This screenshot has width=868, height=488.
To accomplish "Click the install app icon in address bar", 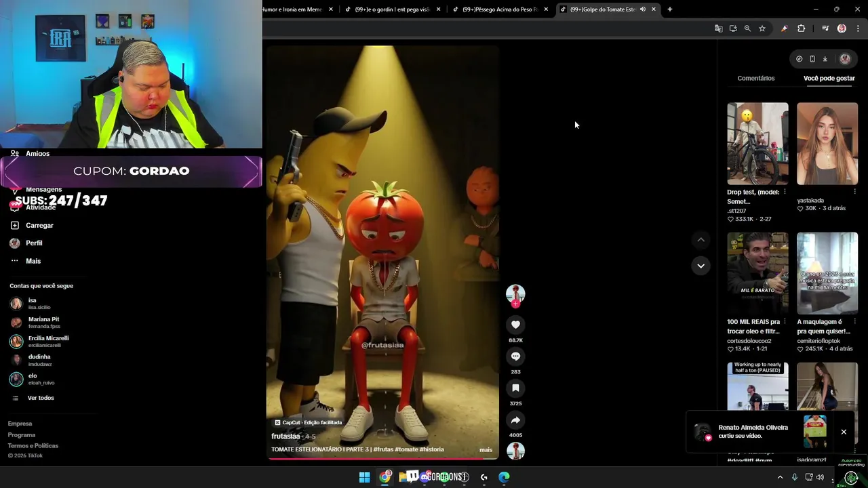I will 733,28.
